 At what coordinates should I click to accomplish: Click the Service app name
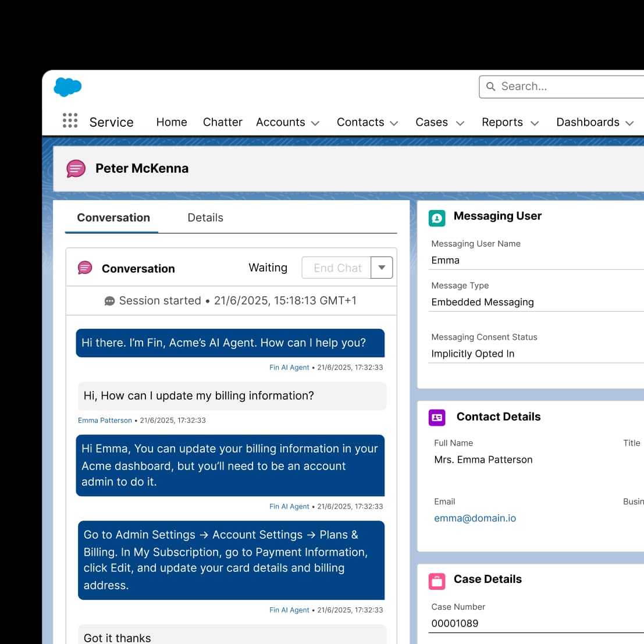pos(111,122)
